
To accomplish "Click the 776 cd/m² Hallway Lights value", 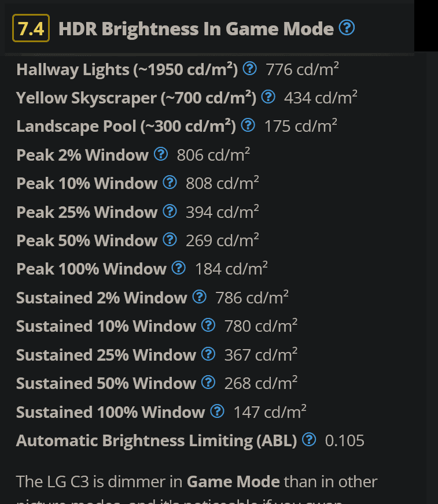I will [x=302, y=69].
